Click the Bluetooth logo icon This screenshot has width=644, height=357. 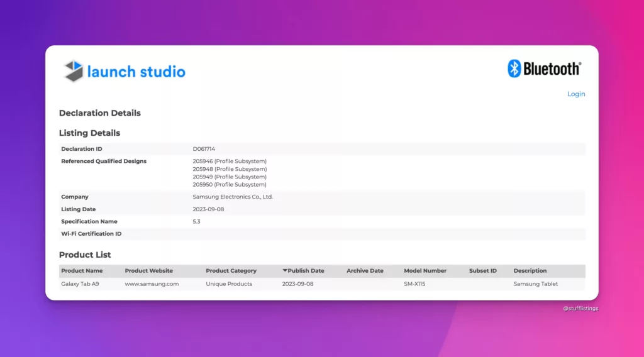pos(514,69)
